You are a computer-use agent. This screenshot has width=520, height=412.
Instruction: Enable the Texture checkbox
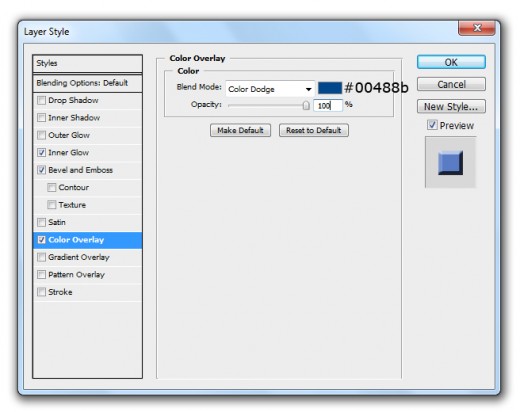[x=51, y=205]
